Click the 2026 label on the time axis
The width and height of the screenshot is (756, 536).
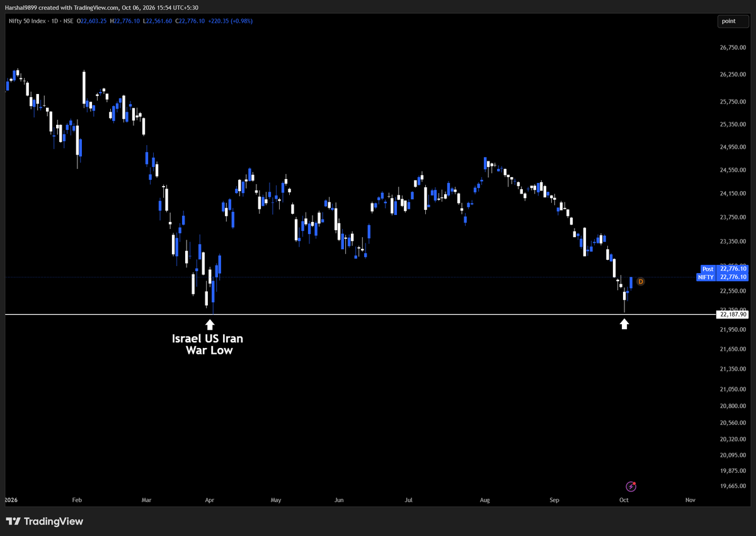pyautogui.click(x=11, y=500)
